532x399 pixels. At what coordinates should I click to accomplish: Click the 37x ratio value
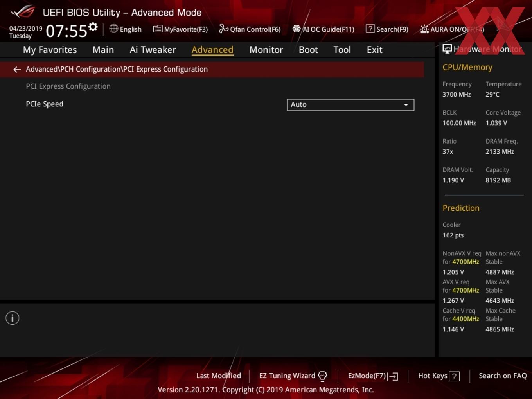pyautogui.click(x=448, y=151)
